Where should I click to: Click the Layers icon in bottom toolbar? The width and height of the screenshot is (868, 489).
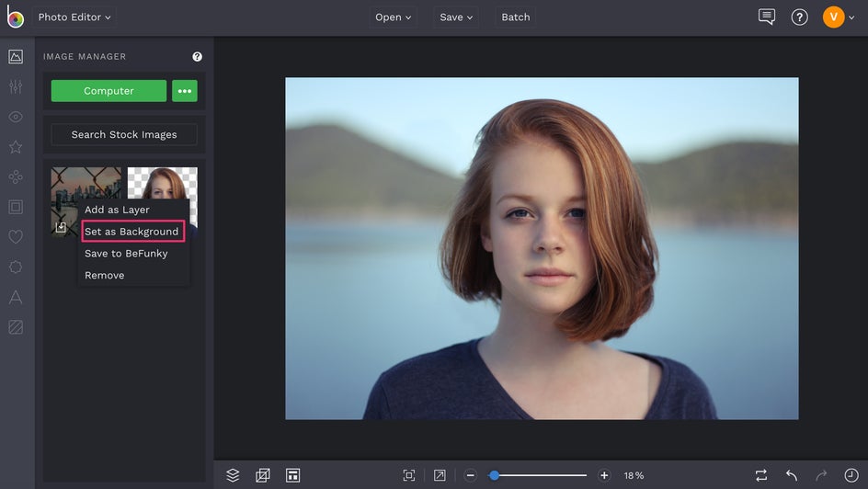point(233,475)
